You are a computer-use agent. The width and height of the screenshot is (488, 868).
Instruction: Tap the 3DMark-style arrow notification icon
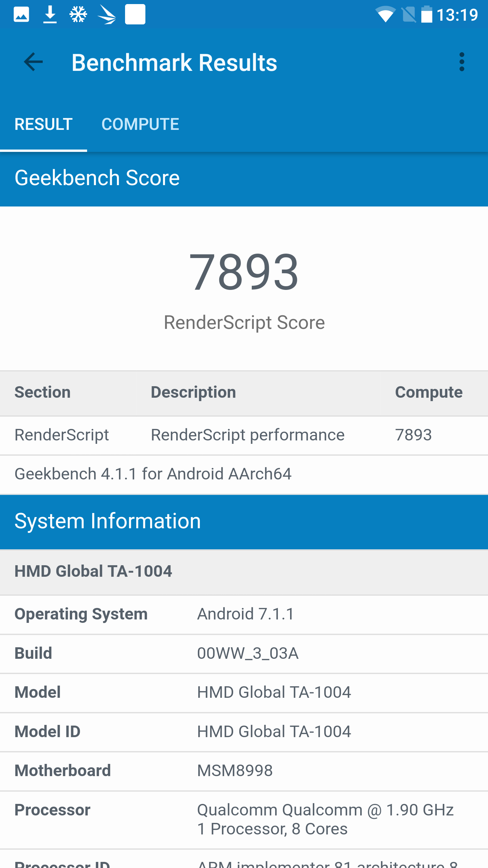click(107, 15)
